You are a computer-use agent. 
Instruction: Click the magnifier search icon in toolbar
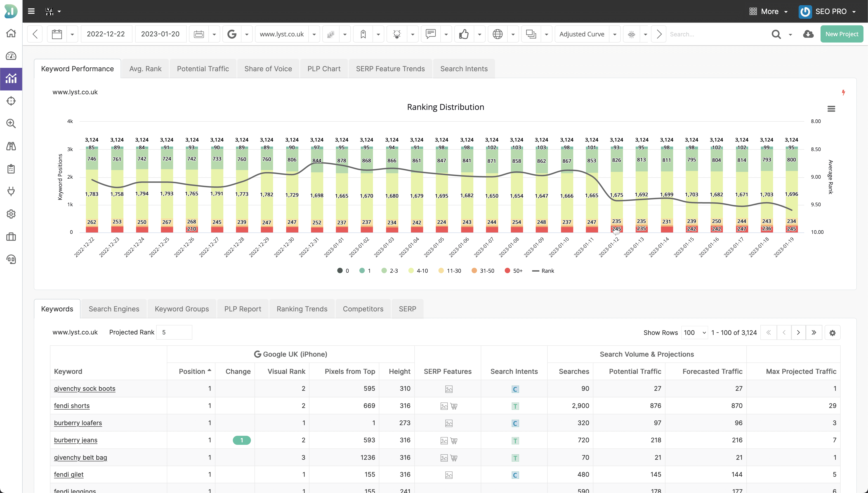776,34
